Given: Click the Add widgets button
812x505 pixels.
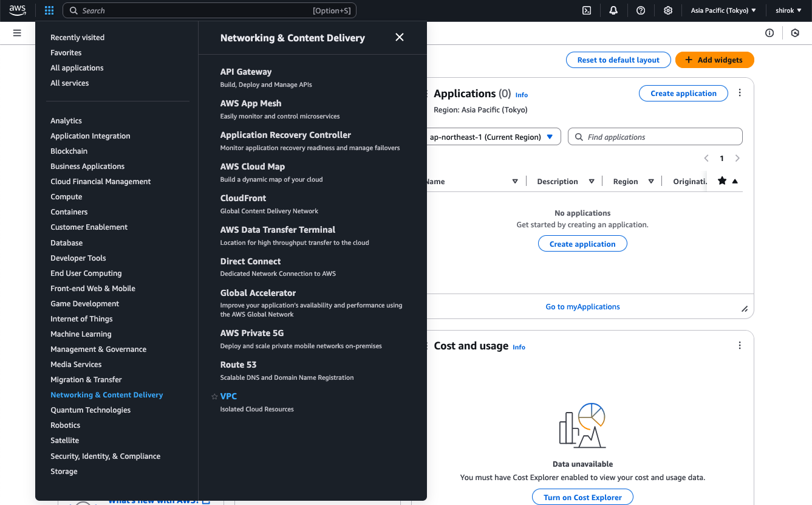Looking at the screenshot, I should click(714, 60).
